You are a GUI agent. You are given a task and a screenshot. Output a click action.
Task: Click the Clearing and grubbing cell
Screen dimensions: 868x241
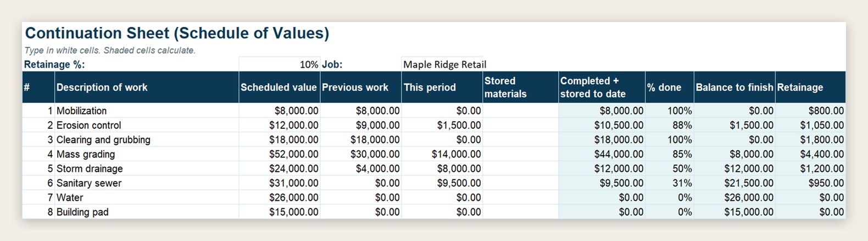(147, 139)
